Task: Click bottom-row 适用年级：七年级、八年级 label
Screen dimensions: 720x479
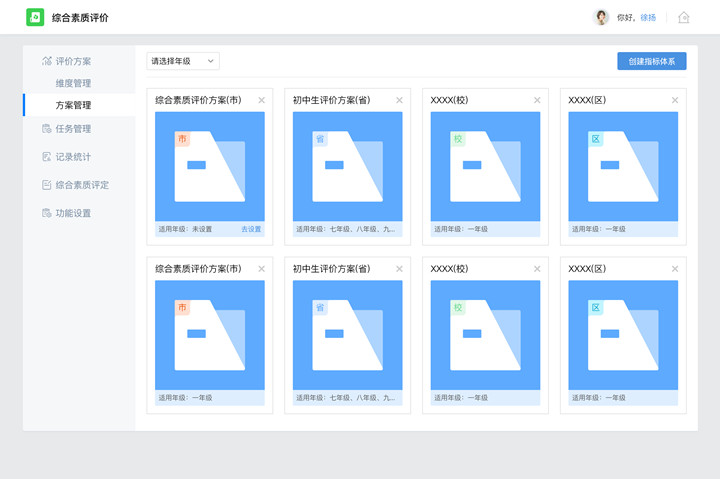Action: 345,397
